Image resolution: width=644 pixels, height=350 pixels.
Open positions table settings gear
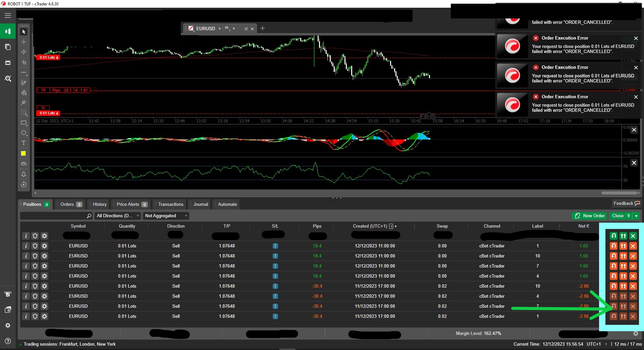click(x=636, y=334)
